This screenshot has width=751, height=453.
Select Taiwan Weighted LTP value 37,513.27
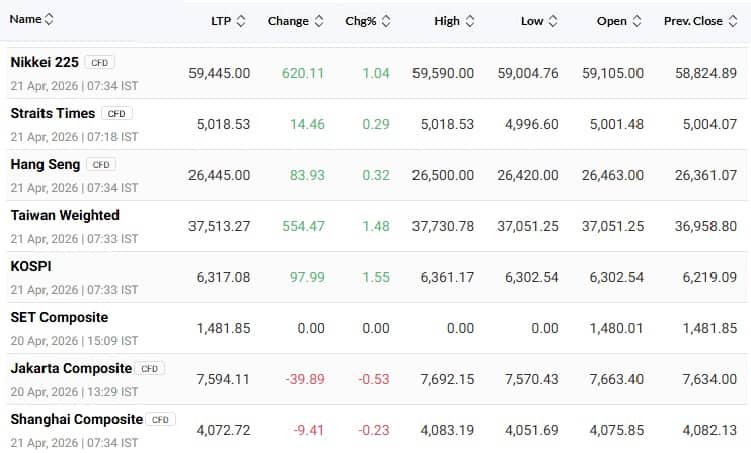(219, 226)
